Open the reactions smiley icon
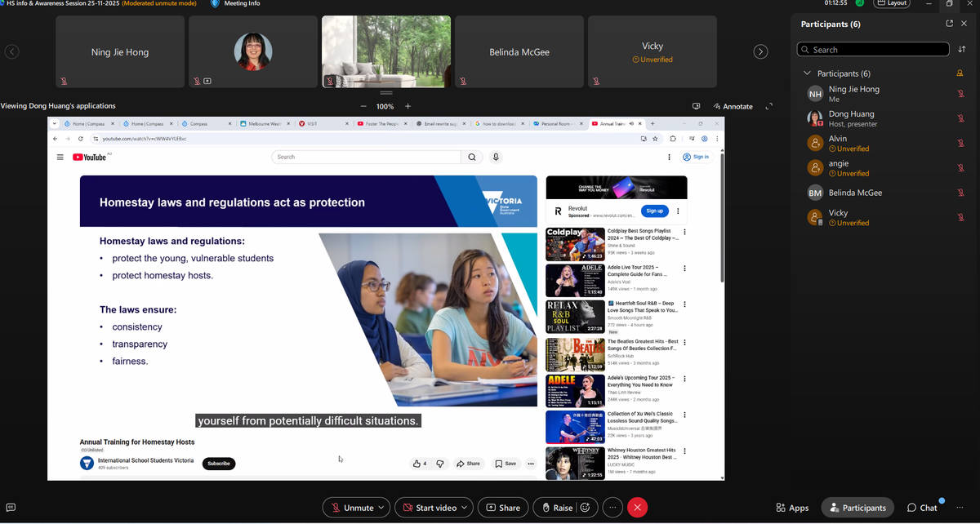The image size is (980, 524). (x=585, y=508)
